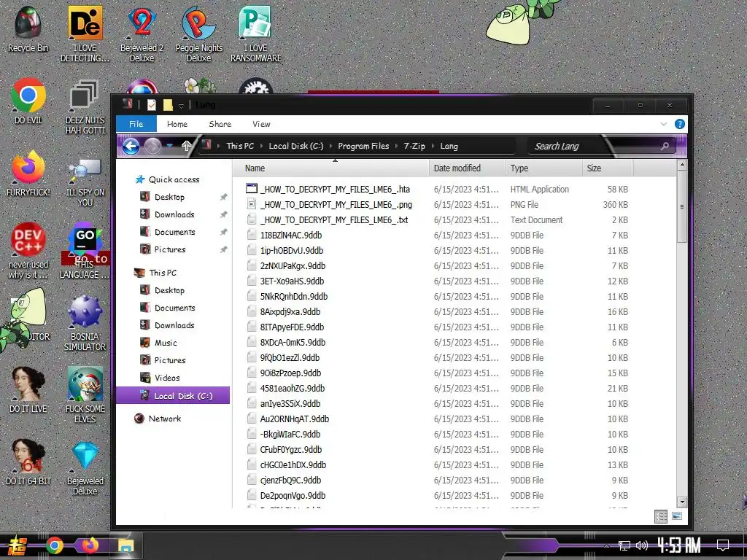747x560 pixels.
Task: Click the Explorer Help question mark icon
Action: point(680,124)
